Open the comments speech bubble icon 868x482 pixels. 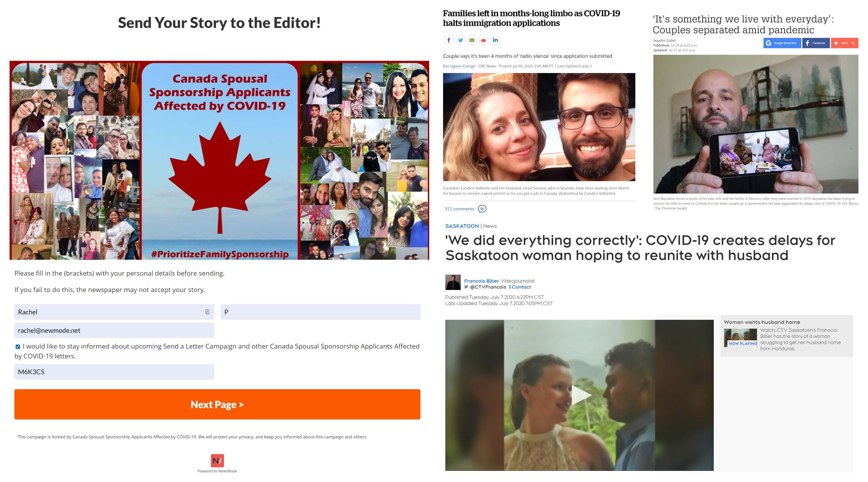click(x=482, y=209)
